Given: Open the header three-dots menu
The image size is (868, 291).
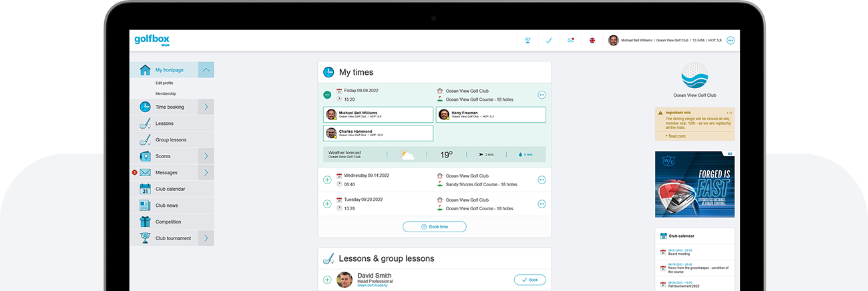Looking at the screenshot, I should (x=730, y=40).
